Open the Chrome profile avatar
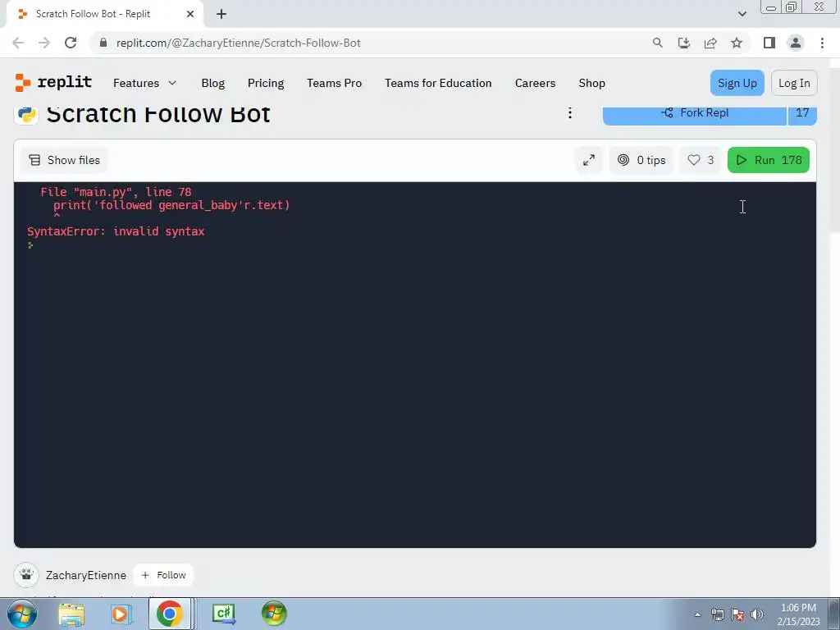This screenshot has width=840, height=630. [x=796, y=43]
